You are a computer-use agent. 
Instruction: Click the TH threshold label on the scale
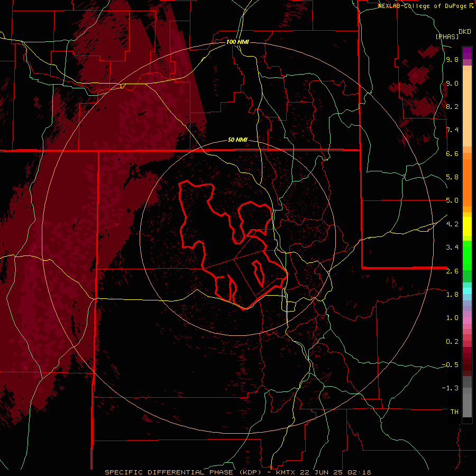coord(454,411)
